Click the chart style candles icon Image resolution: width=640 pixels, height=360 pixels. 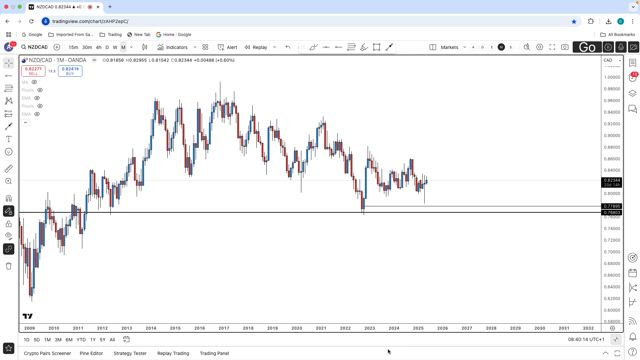pyautogui.click(x=144, y=47)
